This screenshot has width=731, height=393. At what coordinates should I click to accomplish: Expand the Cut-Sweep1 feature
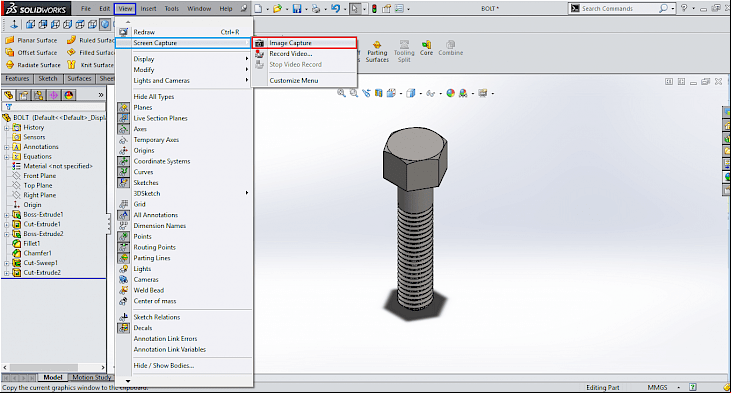(x=7, y=263)
